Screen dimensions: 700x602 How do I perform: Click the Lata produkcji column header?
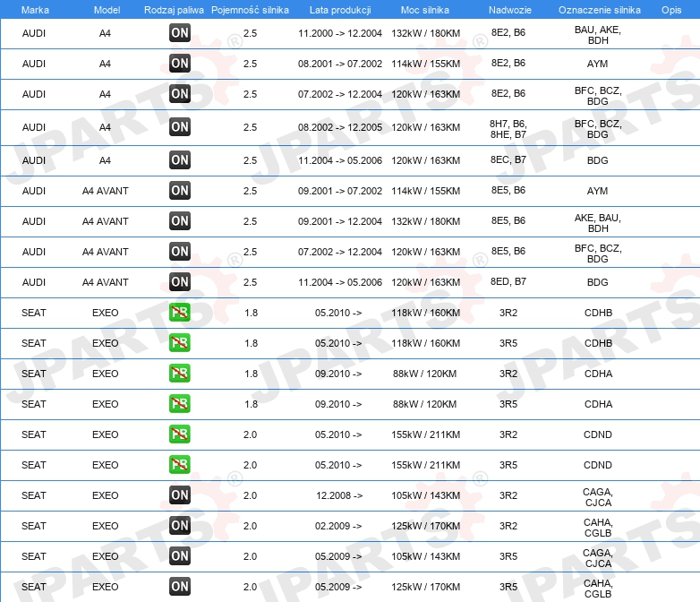click(x=340, y=10)
